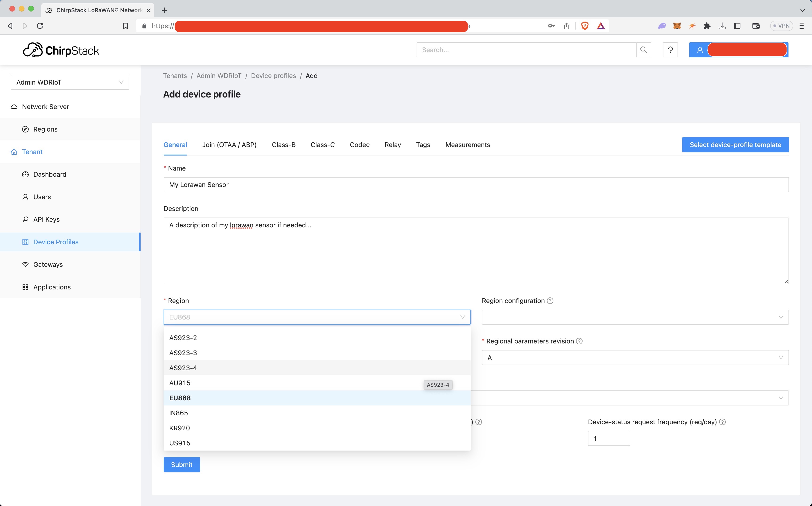
Task: Bookmark this page with bookmark icon
Action: click(x=125, y=26)
